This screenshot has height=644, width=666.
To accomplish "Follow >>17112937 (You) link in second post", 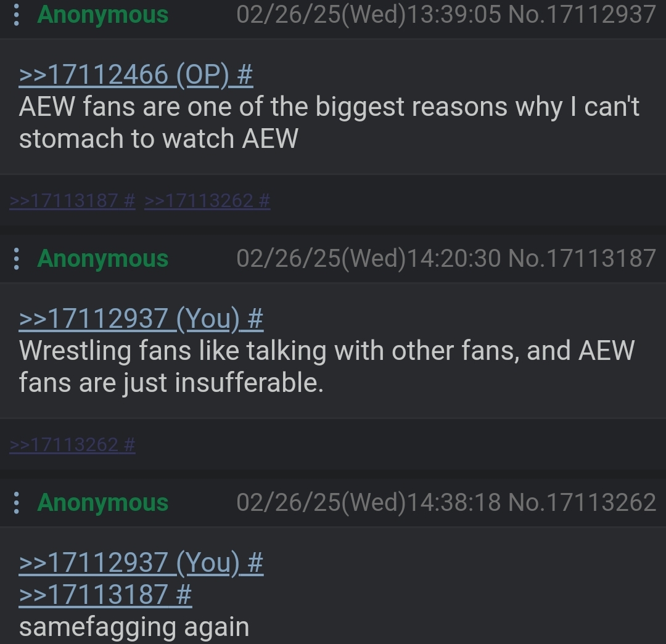I will [x=141, y=319].
